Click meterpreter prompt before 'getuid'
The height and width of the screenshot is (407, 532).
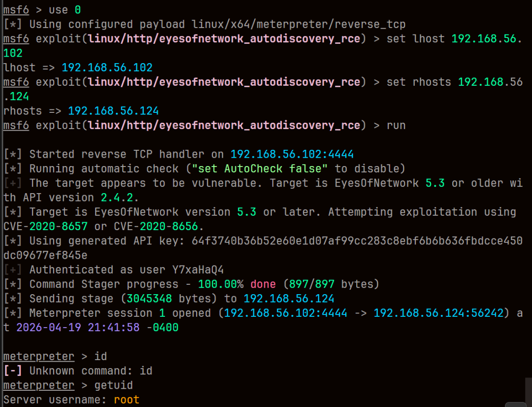[x=39, y=385]
